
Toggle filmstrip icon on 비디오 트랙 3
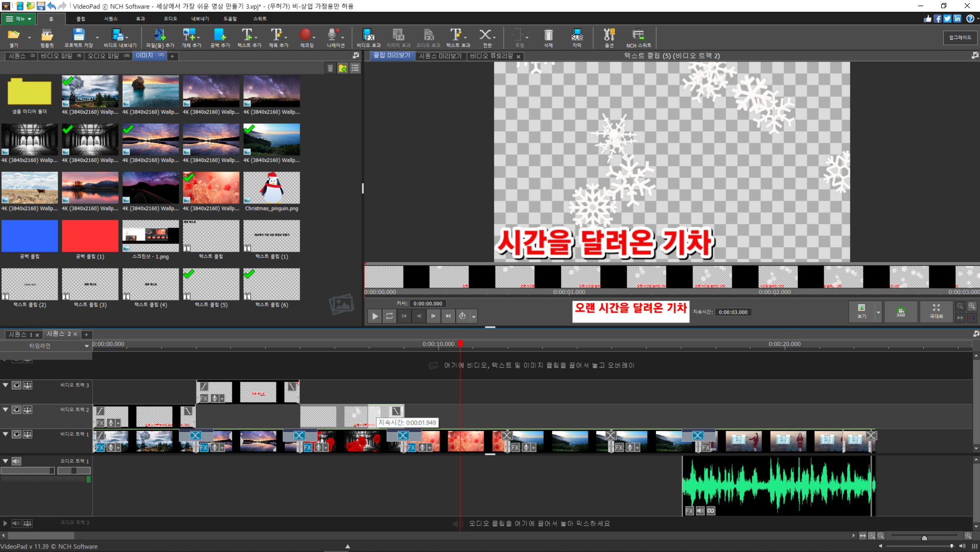[x=28, y=385]
